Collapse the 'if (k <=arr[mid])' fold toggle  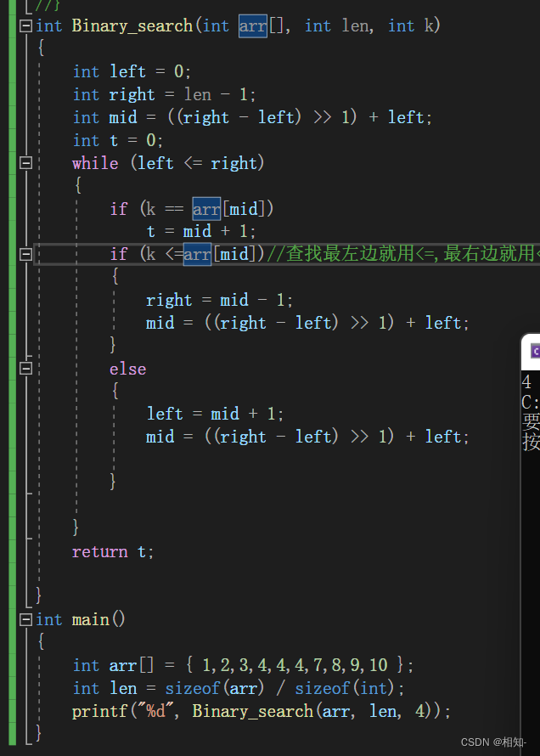point(26,254)
